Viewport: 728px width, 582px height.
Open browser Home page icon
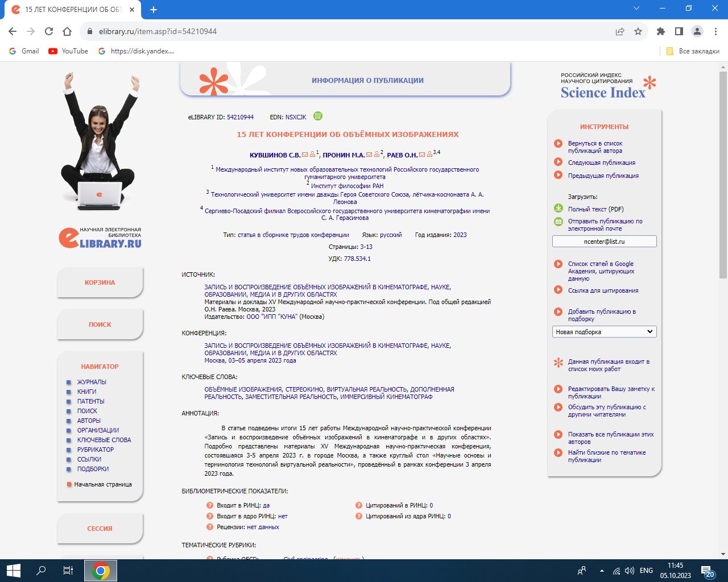[67, 31]
